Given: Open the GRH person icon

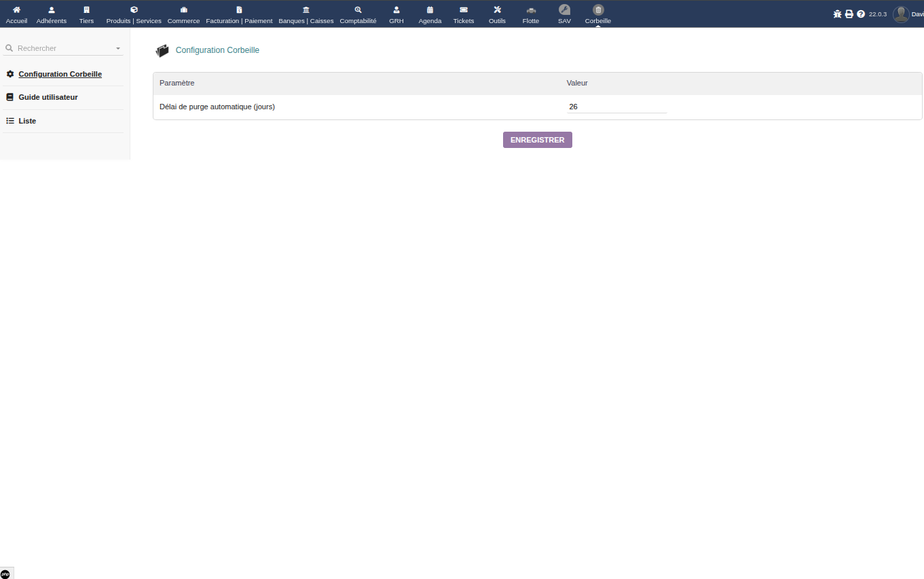Looking at the screenshot, I should coord(396,10).
